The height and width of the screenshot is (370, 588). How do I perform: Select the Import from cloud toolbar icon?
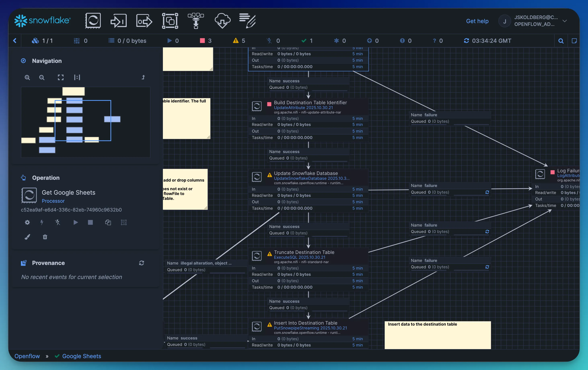tap(222, 21)
